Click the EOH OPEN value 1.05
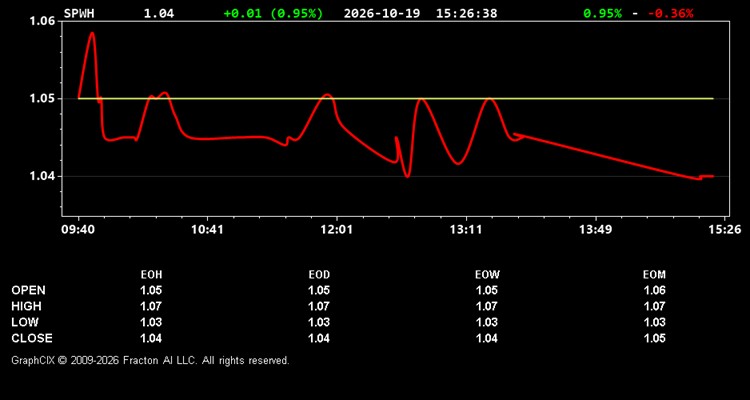 click(x=151, y=290)
